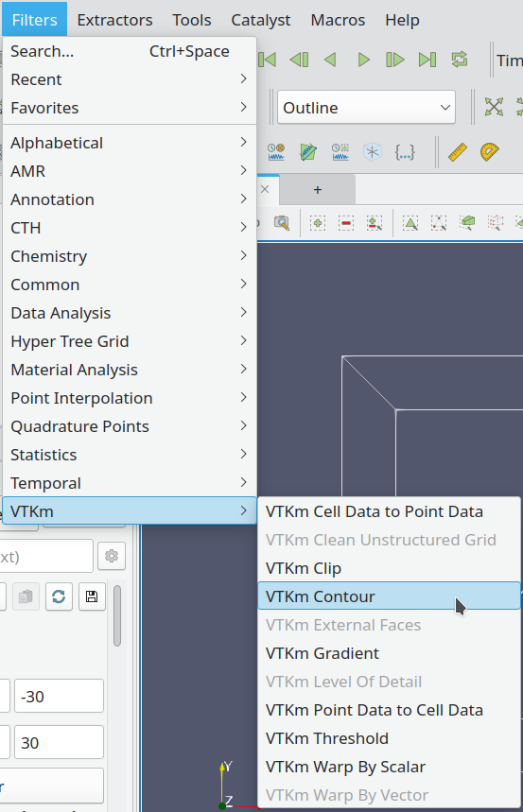Add a new layout tab with plus
This screenshot has width=523, height=812.
click(x=318, y=190)
